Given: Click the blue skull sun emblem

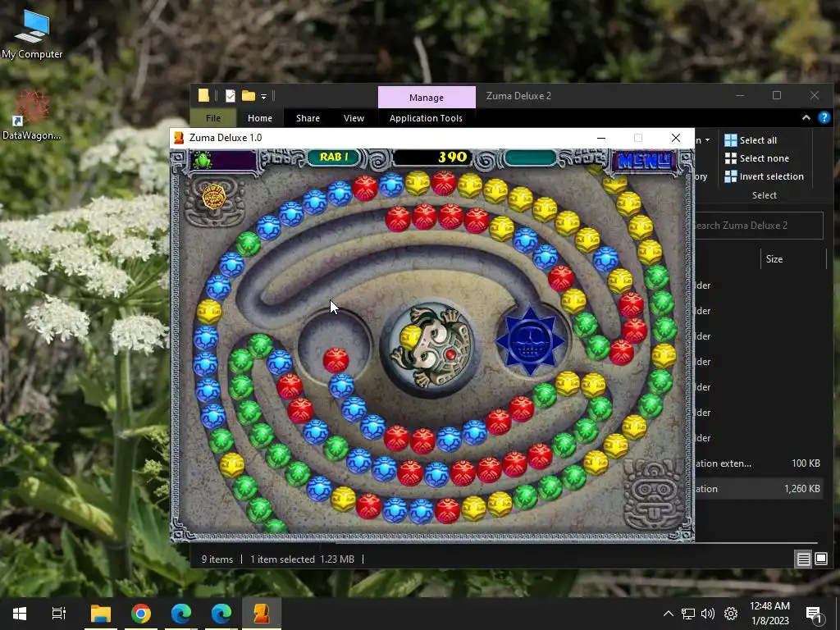Looking at the screenshot, I should pos(530,341).
